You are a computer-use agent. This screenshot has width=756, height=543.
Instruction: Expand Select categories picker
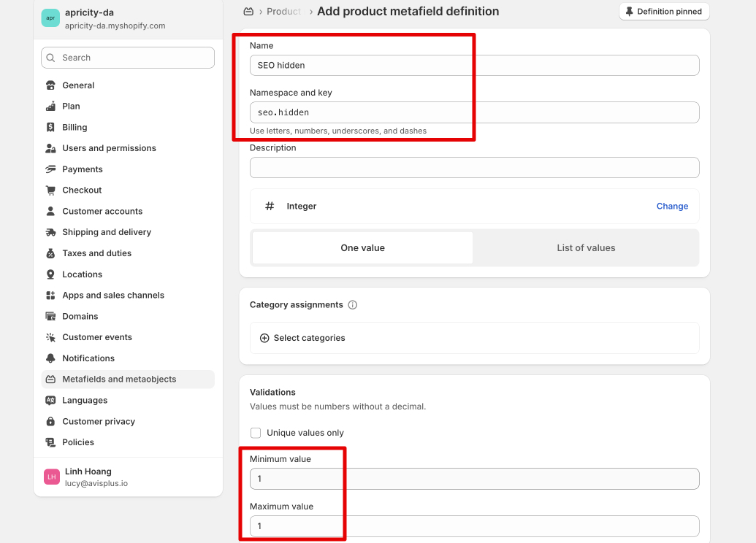point(302,338)
